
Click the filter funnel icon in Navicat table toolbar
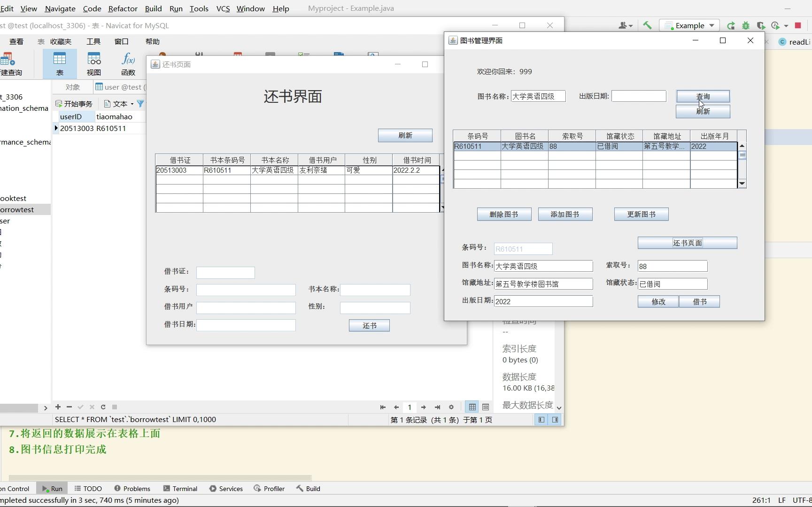click(x=140, y=104)
